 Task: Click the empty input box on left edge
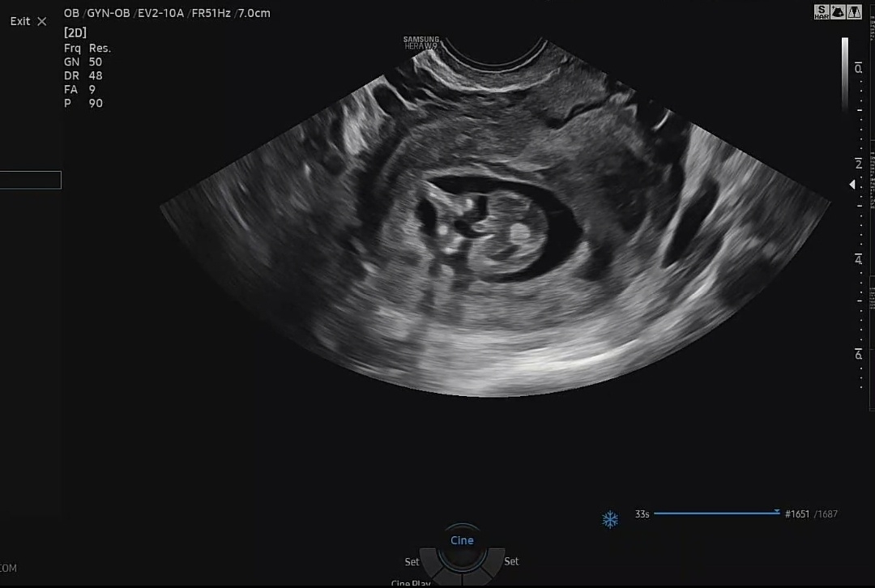pos(30,180)
